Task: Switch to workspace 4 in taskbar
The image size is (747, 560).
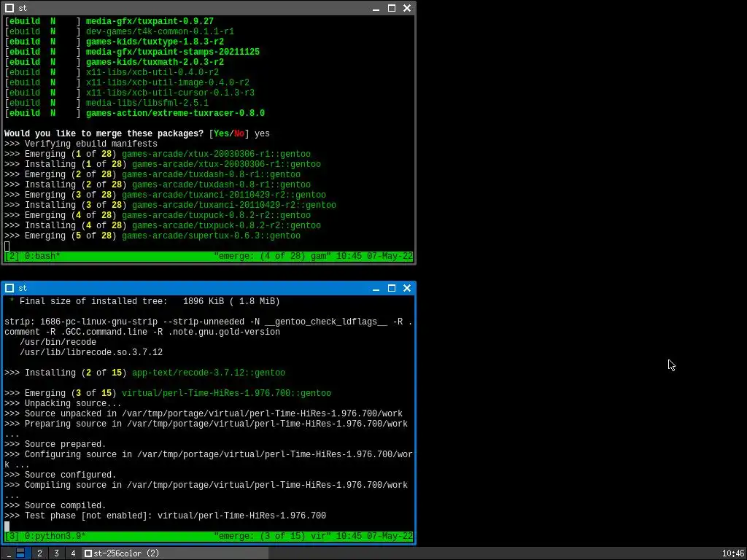Action: click(x=73, y=553)
